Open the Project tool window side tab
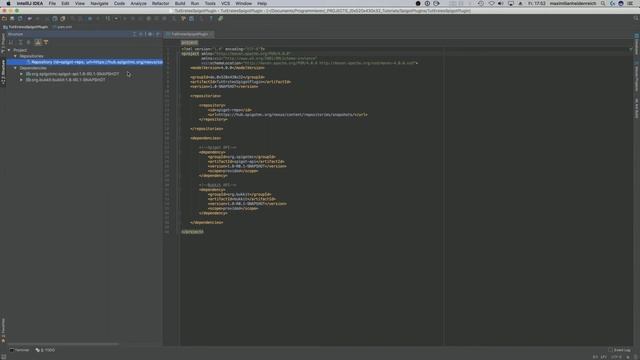Viewport: 640px width, 360px height. (x=3, y=43)
